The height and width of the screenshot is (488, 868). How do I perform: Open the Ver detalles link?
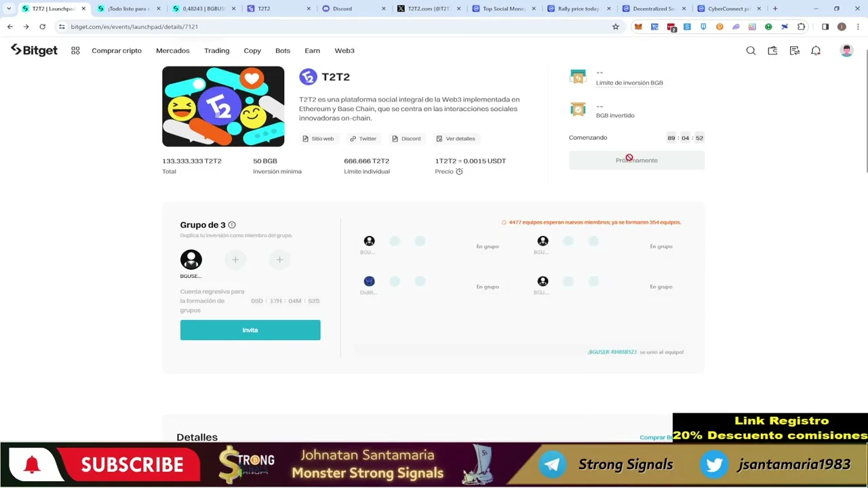coord(455,138)
